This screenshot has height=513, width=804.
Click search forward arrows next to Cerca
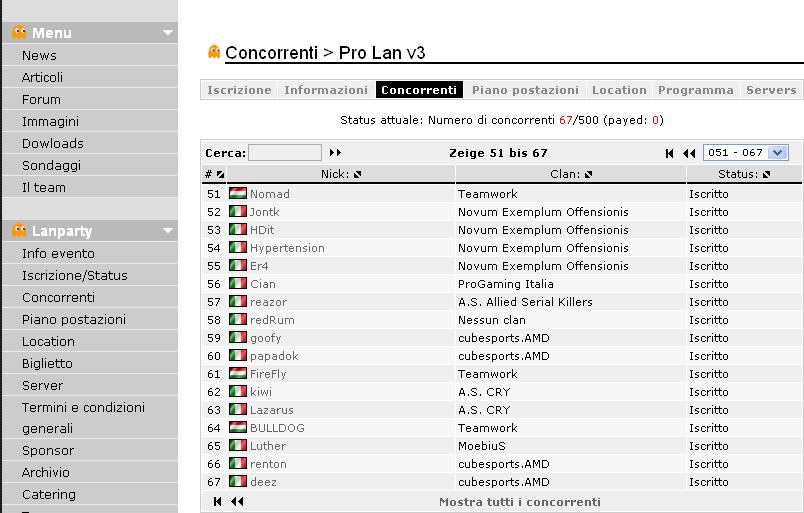point(335,153)
